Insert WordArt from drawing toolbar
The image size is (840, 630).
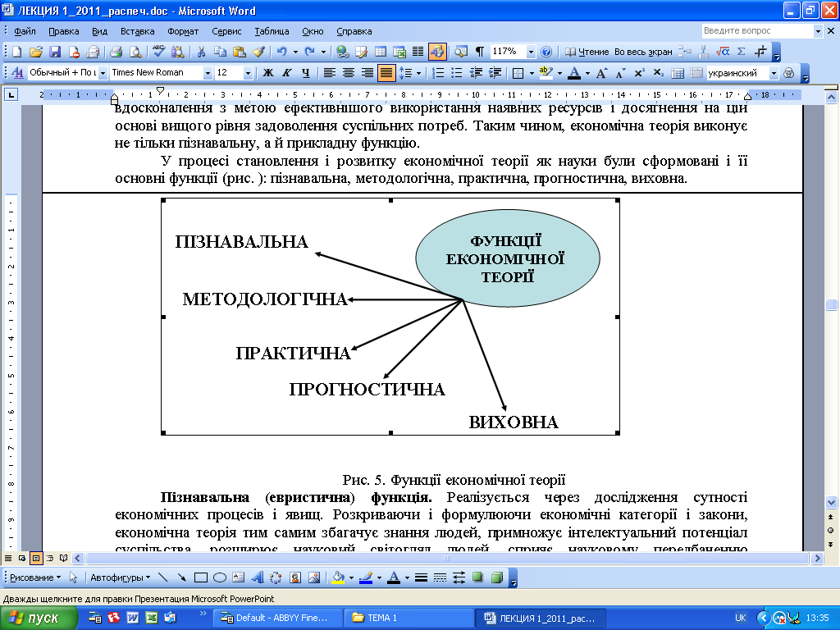[x=258, y=577]
